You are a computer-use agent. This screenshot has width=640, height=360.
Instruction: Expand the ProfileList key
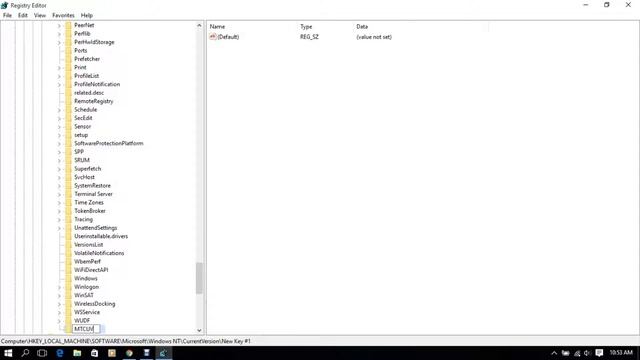(59, 76)
